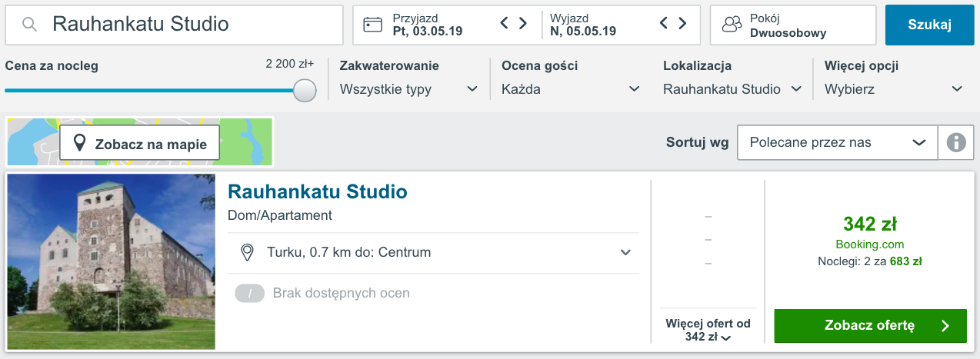Click the sorting info icon
This screenshot has width=980, height=359.
[x=956, y=142]
